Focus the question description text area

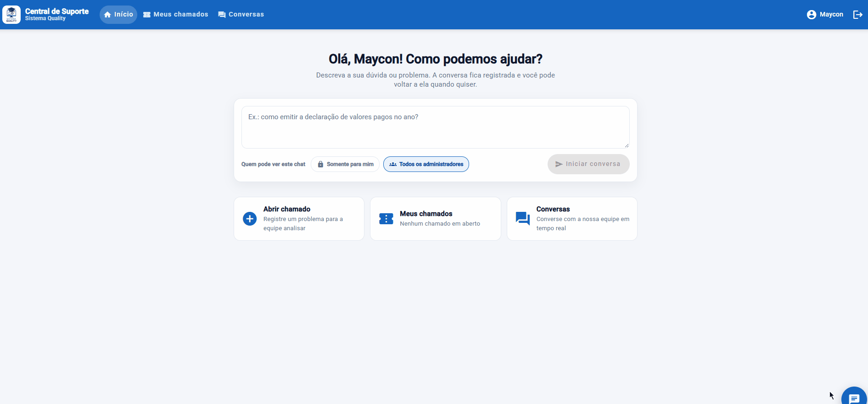(436, 127)
